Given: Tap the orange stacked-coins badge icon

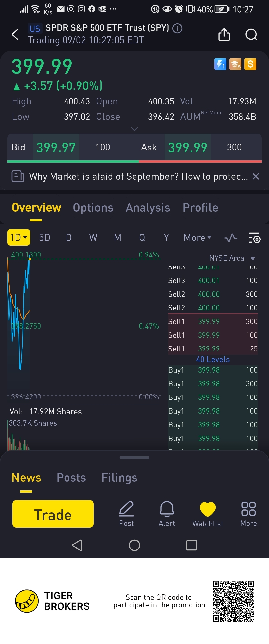Looking at the screenshot, I should [235, 64].
